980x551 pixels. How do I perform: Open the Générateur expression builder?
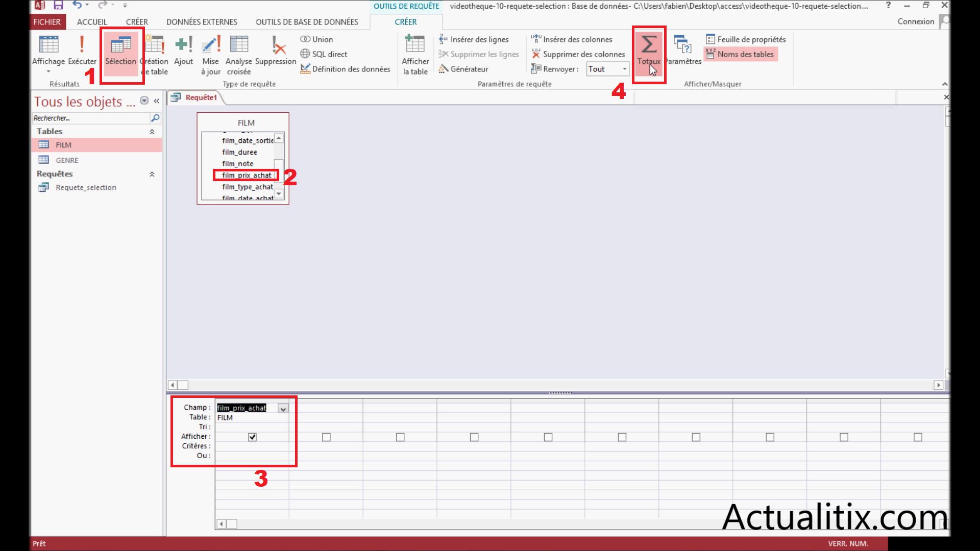(463, 69)
